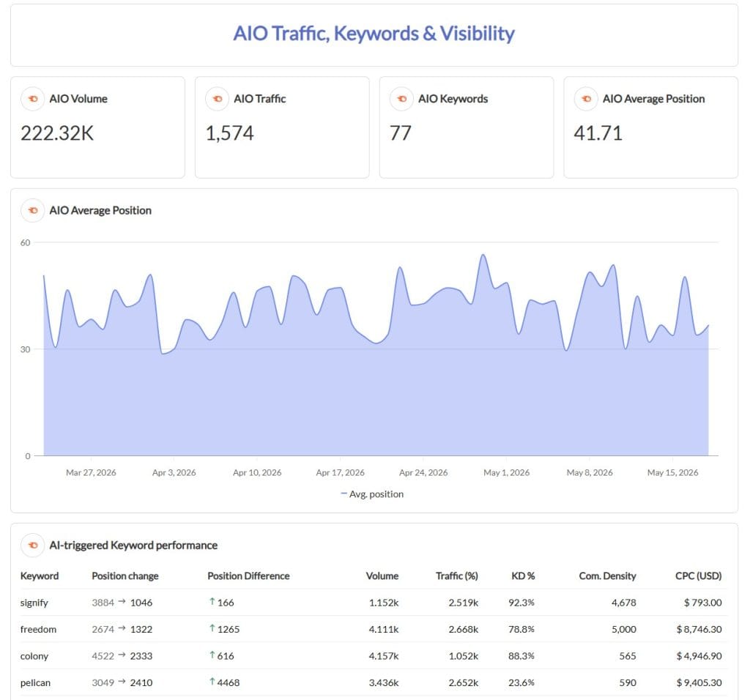
Task: Click the arrow between 4522 and 2333
Action: tap(122, 655)
